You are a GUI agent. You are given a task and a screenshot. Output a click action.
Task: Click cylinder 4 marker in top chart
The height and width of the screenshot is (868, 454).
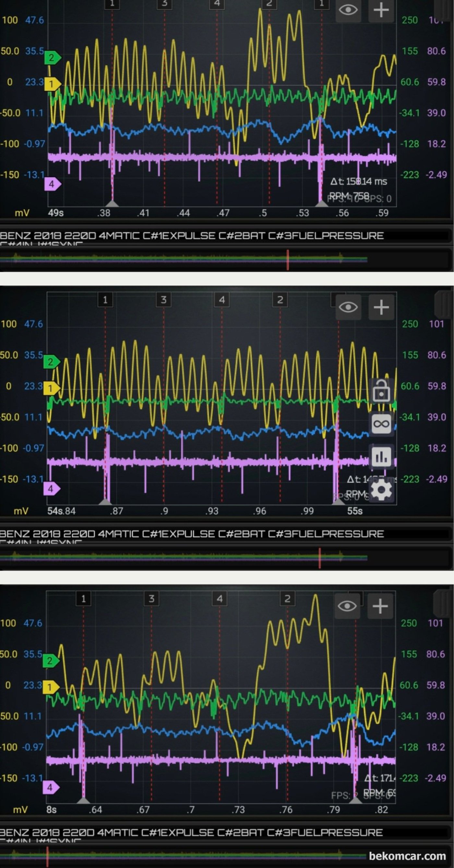(x=217, y=4)
